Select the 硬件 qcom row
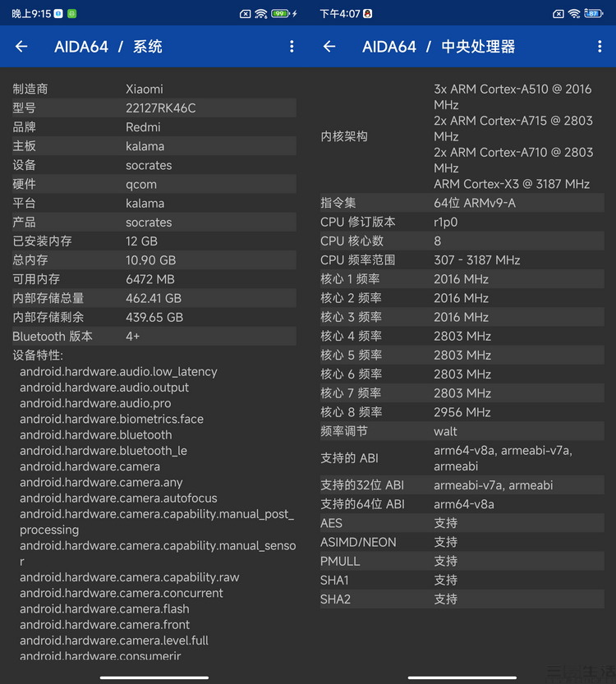This screenshot has height=684, width=616. (x=154, y=184)
